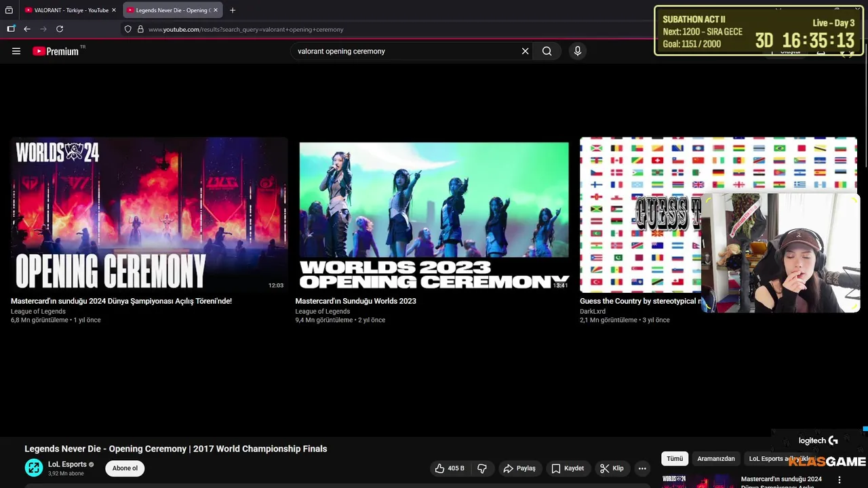Subscribe using the Abone ol button
868x488 pixels.
(x=125, y=468)
